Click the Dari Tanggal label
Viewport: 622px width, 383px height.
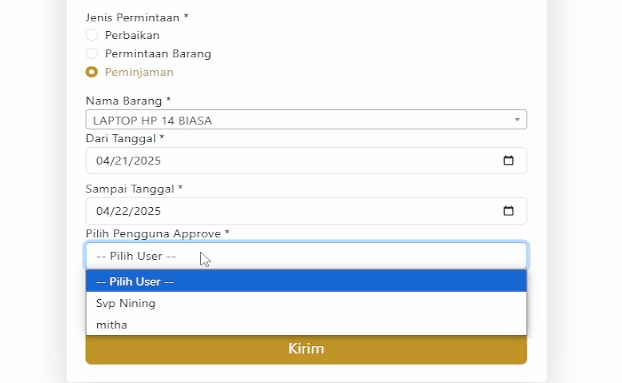(125, 139)
